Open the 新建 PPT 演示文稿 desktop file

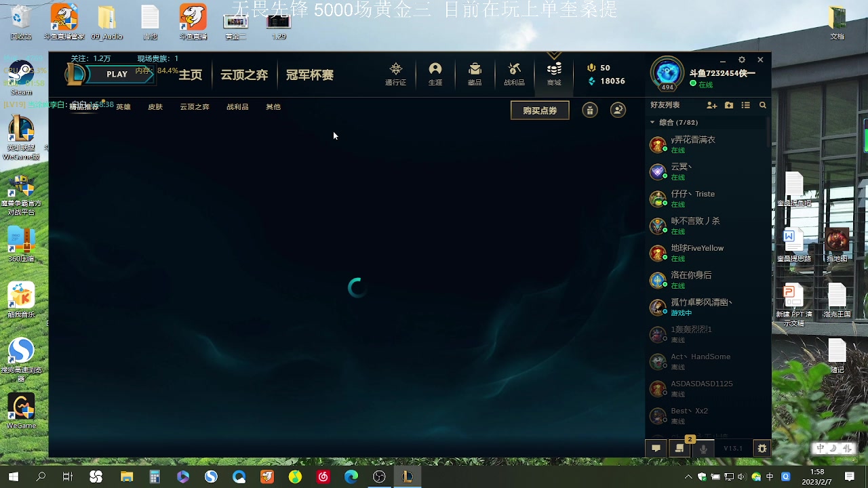793,305
